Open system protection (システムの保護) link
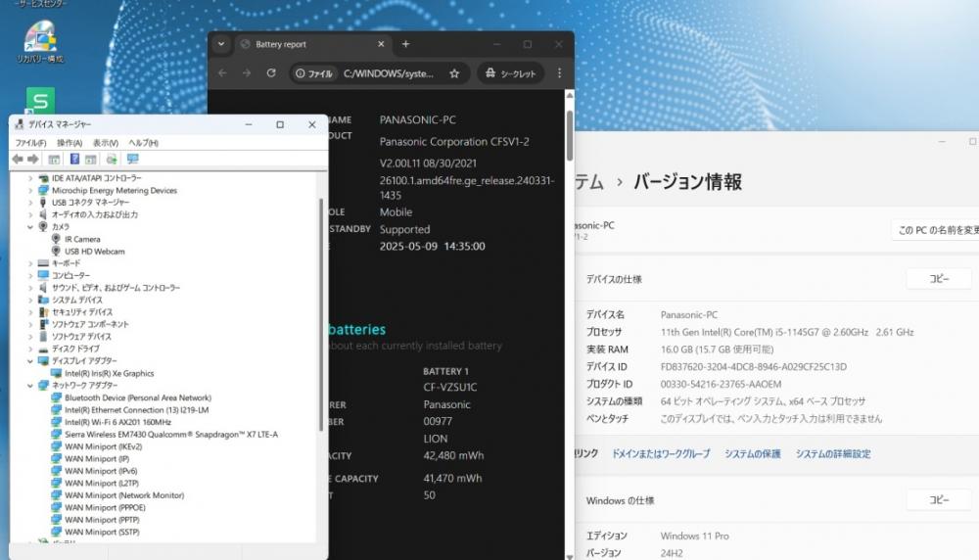Viewport: 979px width, 560px height. point(752,454)
